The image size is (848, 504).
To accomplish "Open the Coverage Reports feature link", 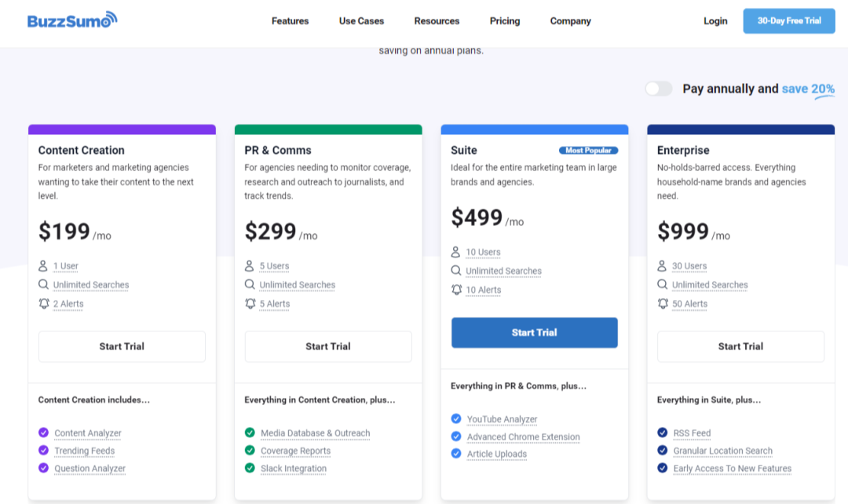I will (295, 451).
